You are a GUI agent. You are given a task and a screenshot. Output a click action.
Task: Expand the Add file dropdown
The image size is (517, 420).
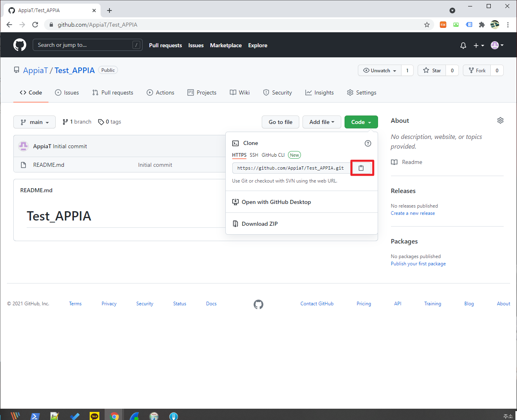tap(322, 122)
